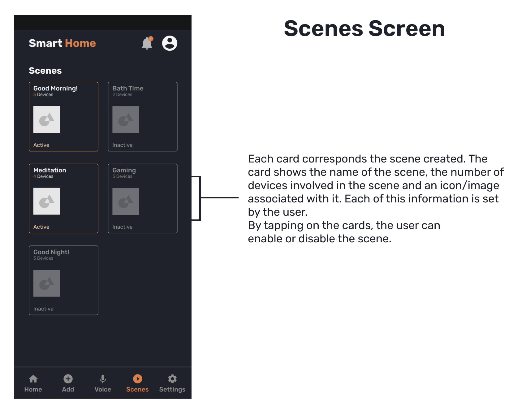
Task: Click the 3 Devices text under Good Morning!
Action: pyautogui.click(x=43, y=95)
